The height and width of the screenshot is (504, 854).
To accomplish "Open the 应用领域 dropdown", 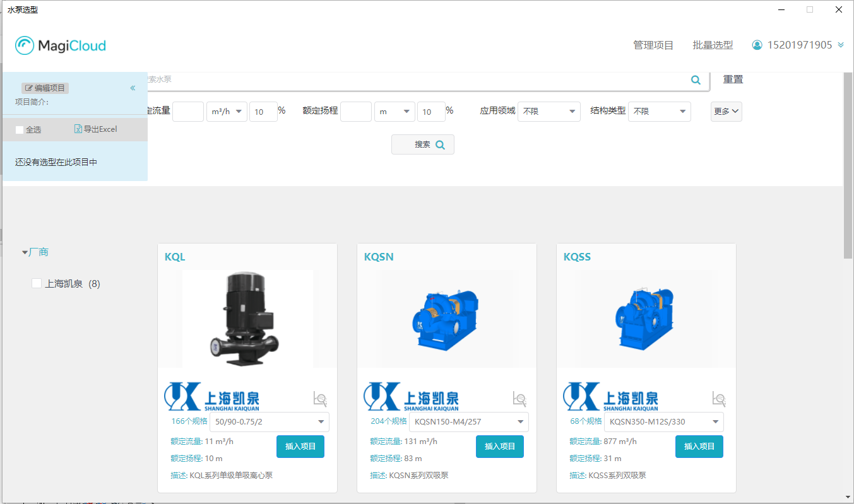I will coord(549,112).
